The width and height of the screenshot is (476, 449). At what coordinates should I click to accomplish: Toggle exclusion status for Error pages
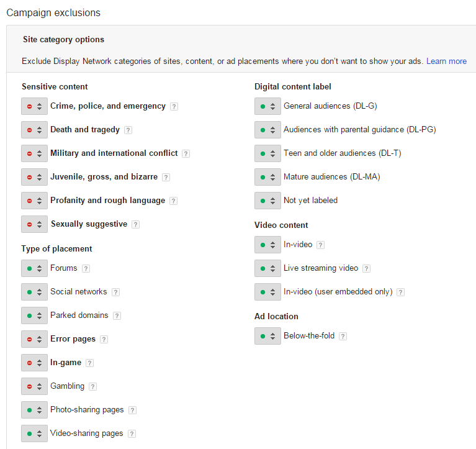coord(34,339)
